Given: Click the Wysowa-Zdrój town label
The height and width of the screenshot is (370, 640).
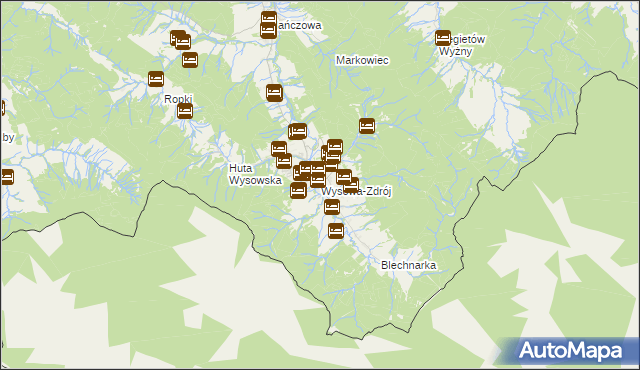Looking at the screenshot, I should (x=356, y=191).
